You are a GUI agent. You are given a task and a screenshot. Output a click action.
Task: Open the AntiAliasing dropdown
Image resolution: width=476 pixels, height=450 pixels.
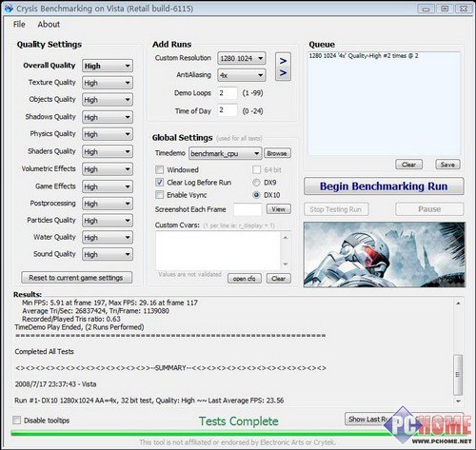coord(242,75)
